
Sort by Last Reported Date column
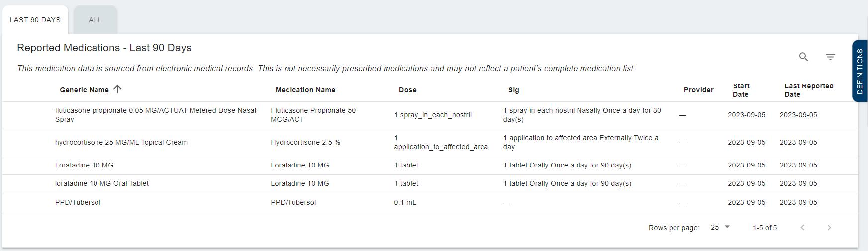pos(809,90)
